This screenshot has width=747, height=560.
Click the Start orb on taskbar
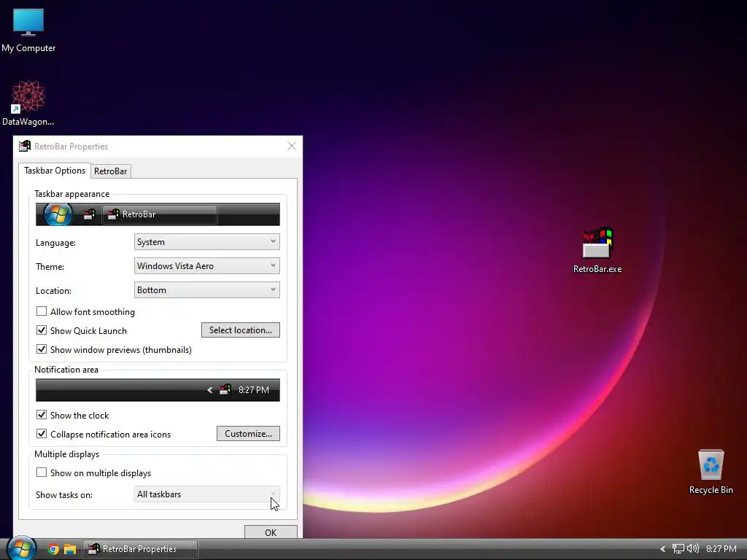pos(21,548)
